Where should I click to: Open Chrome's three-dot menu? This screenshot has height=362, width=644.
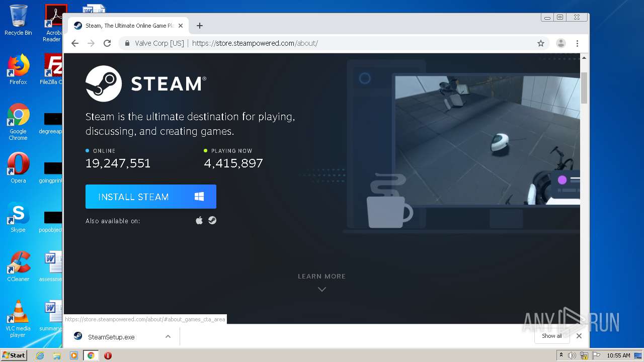tap(578, 43)
